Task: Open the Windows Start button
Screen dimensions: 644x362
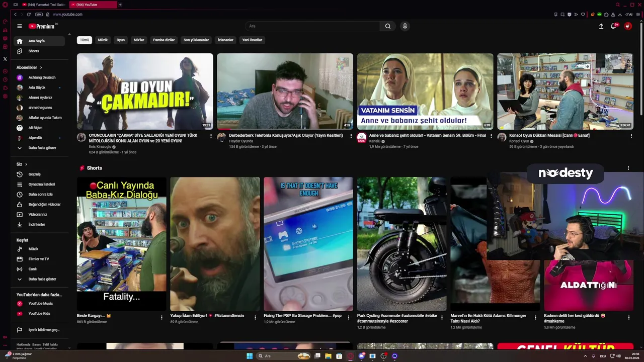Action: click(250, 356)
